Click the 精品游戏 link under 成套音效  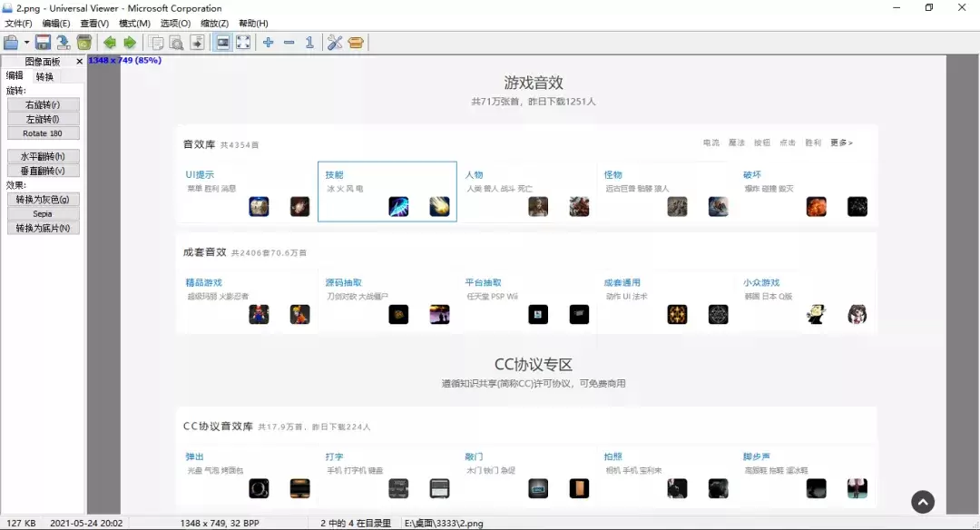(x=204, y=282)
